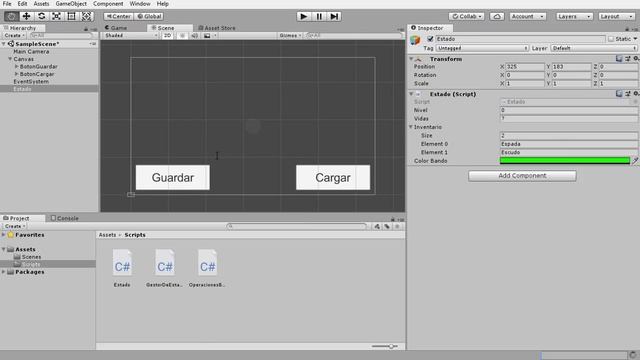640x360 pixels.
Task: Open the Component menu
Action: coord(108,4)
